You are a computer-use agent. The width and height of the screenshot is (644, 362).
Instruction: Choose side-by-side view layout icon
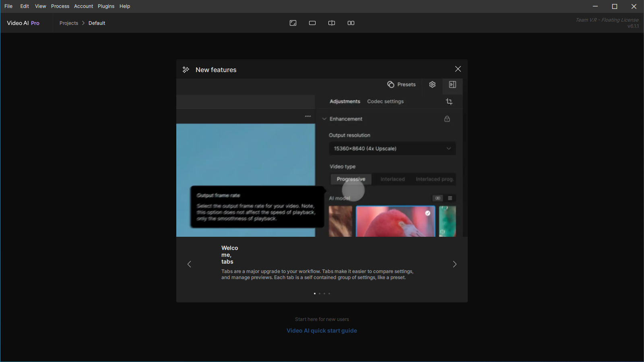351,23
